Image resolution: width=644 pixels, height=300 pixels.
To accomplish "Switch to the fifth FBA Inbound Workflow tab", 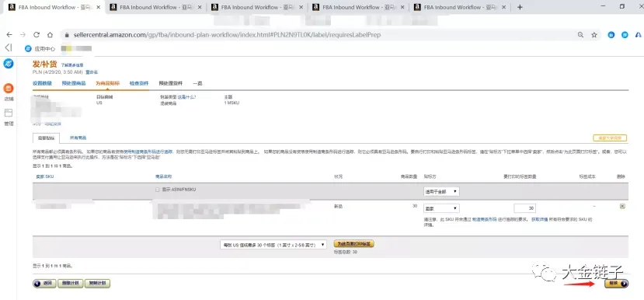I will pyautogui.click(x=461, y=7).
